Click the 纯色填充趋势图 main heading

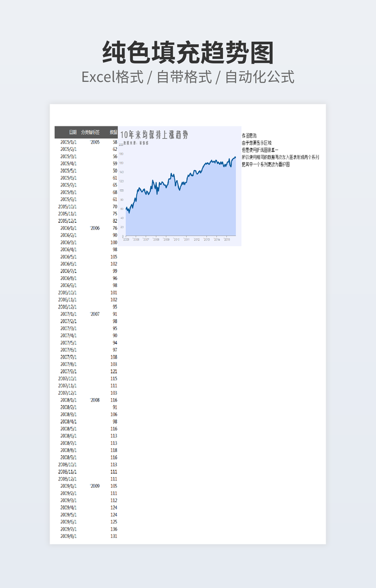click(188, 53)
